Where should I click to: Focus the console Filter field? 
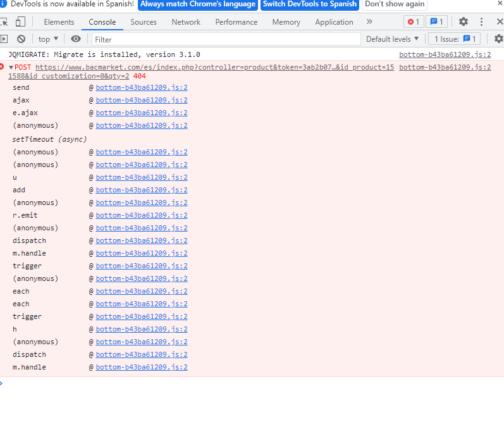[x=226, y=40]
